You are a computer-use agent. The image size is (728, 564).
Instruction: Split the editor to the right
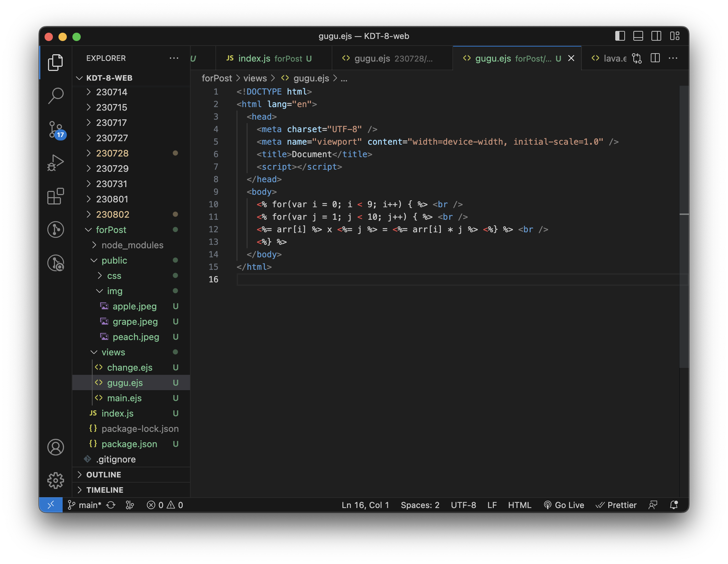click(655, 58)
